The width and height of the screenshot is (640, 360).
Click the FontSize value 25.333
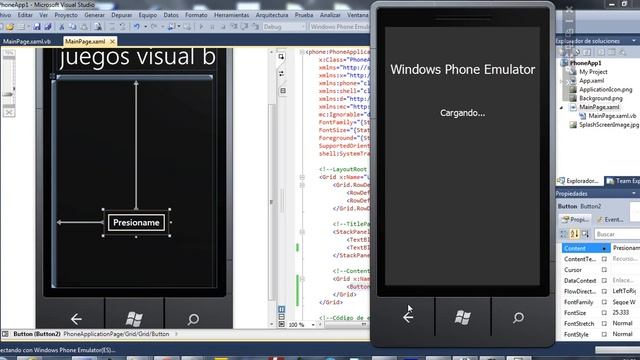pos(620,313)
